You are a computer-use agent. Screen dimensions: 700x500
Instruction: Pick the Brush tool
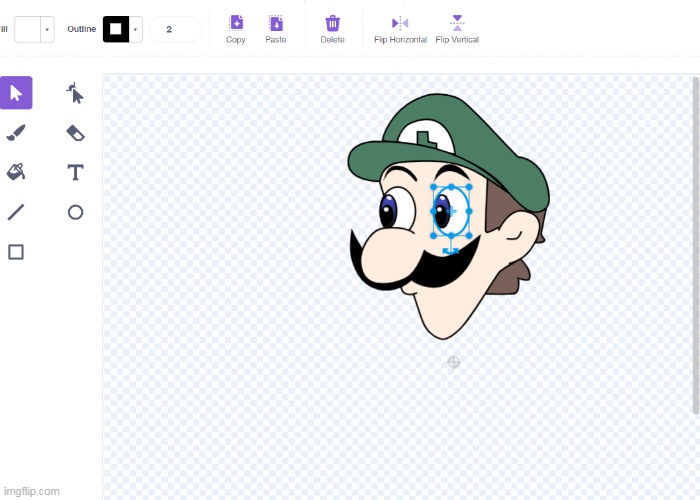pos(16,133)
